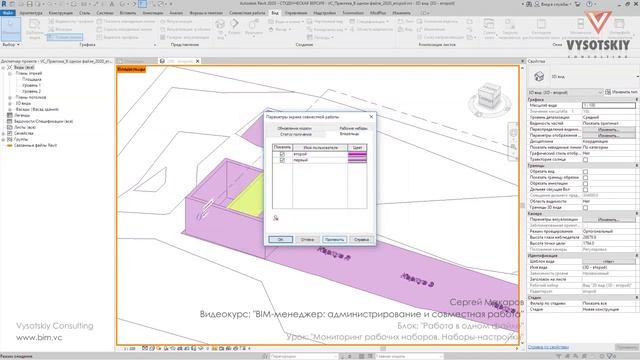Viewport: 640px width, 360px height.
Task: Toggle Annotation Crop (Обрезать аннотации) checkbox
Action: [x=585, y=184]
